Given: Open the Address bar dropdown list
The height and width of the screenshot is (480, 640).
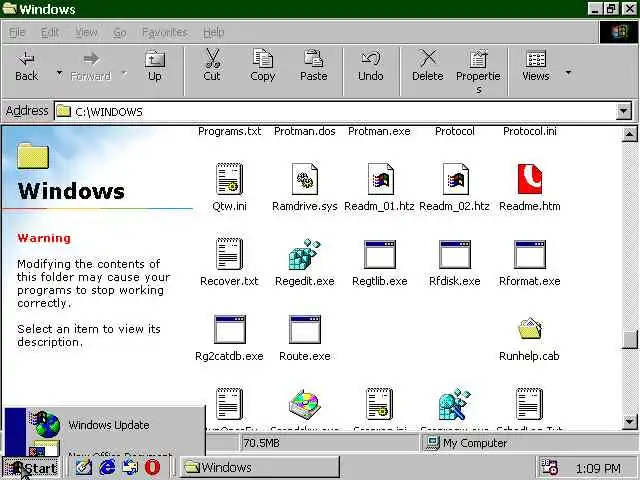Looking at the screenshot, I should coord(624,111).
